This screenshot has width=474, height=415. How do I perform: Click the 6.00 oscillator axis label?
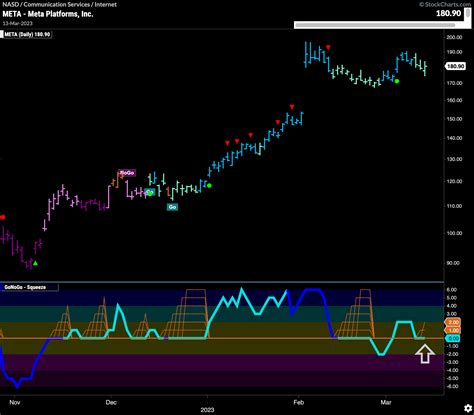click(x=451, y=290)
